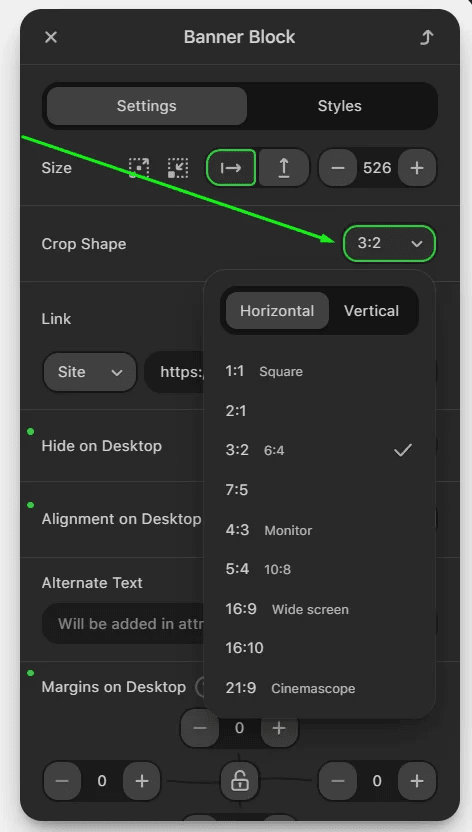Toggle crop orientation to Vertical
Image resolution: width=472 pixels, height=832 pixels.
pos(371,310)
